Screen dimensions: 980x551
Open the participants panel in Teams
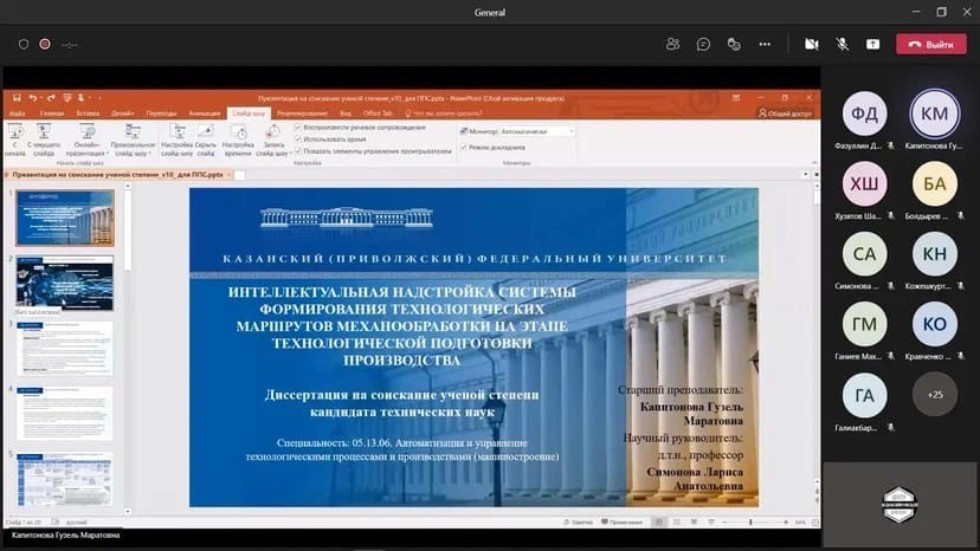673,44
